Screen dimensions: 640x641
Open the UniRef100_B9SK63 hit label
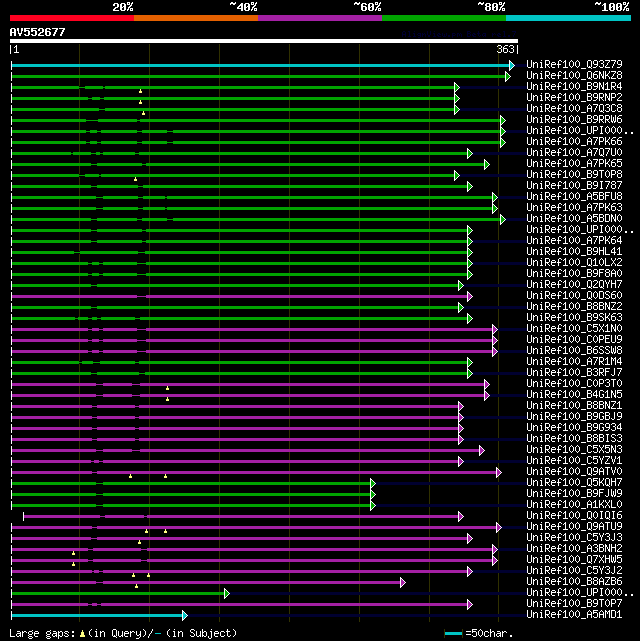point(574,318)
